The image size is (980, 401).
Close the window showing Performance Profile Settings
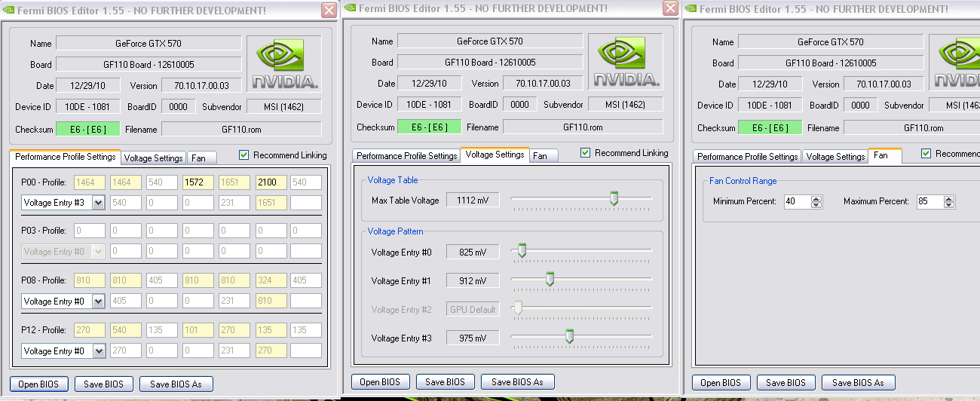tap(329, 10)
